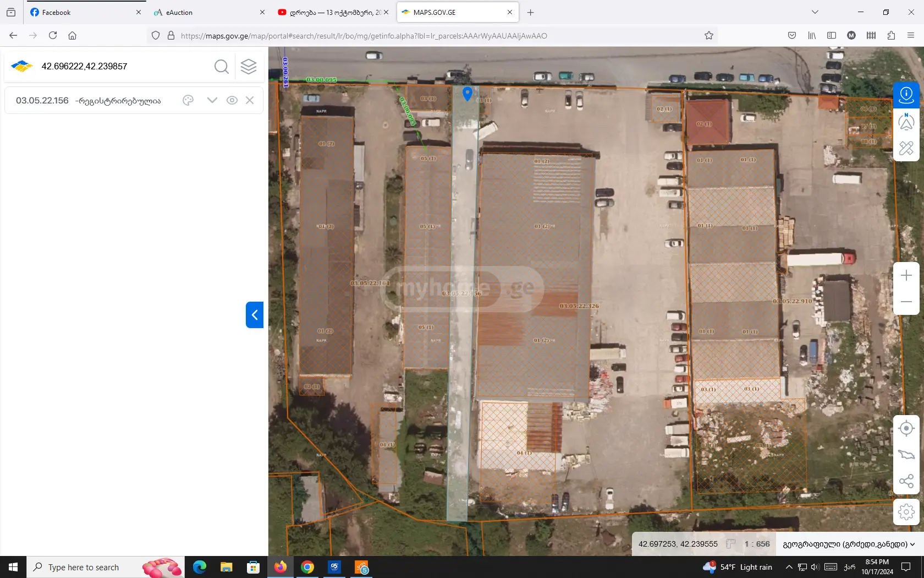Show hidden system tray icons
924x578 pixels.
point(789,567)
